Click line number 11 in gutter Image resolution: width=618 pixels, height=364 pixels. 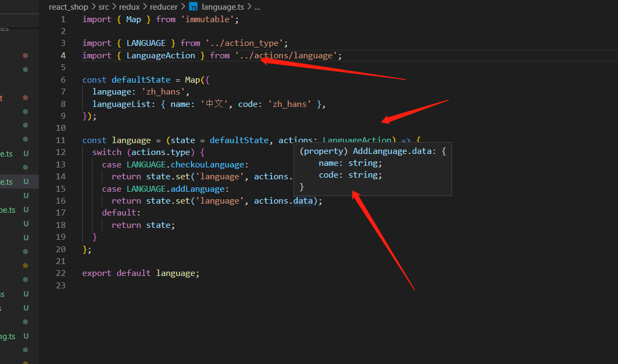click(x=61, y=140)
